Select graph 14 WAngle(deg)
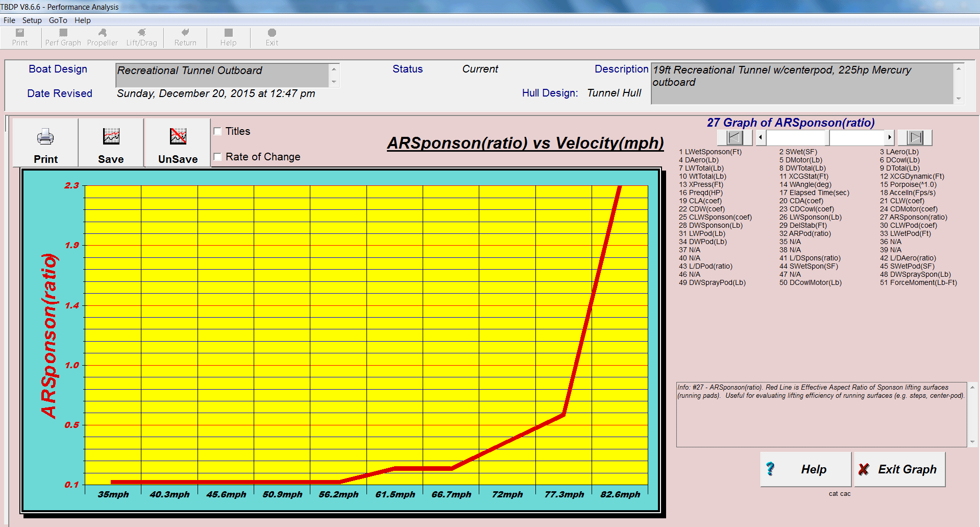Viewport: 980px width, 527px height. [x=805, y=184]
